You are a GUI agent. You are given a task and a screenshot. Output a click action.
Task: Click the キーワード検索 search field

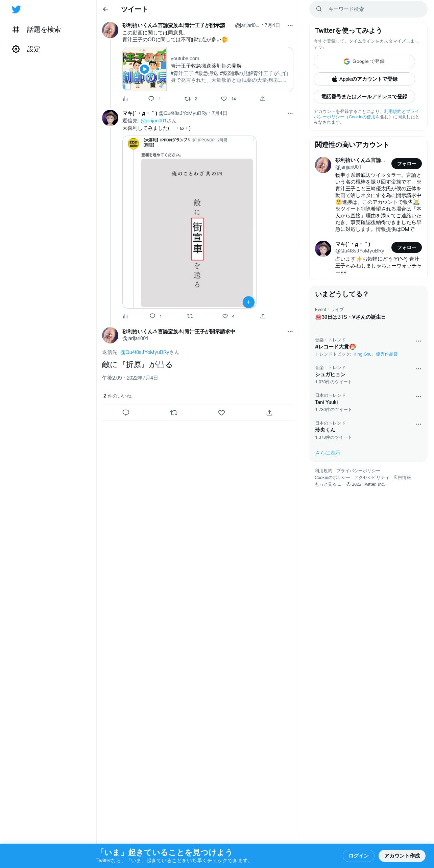coord(368,9)
